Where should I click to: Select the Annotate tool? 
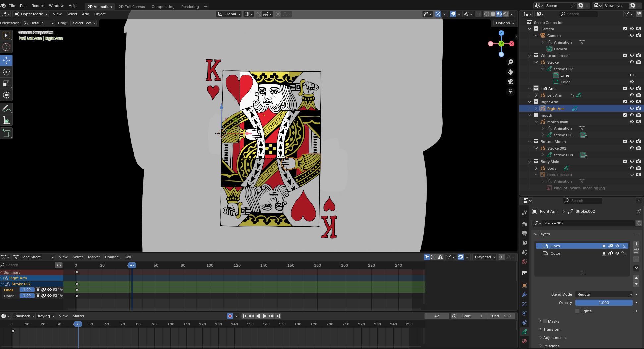[6, 108]
